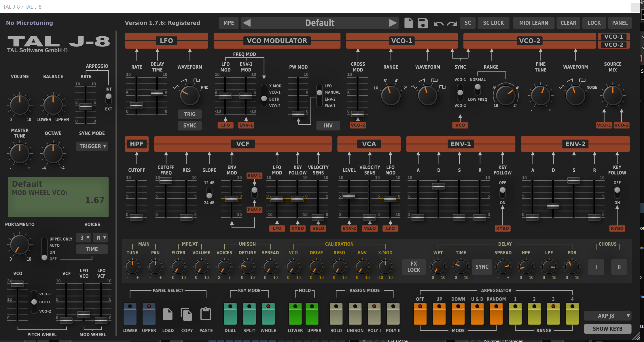This screenshot has width=644, height=342.
Task: Click the panel select COPY icon
Action: [187, 314]
